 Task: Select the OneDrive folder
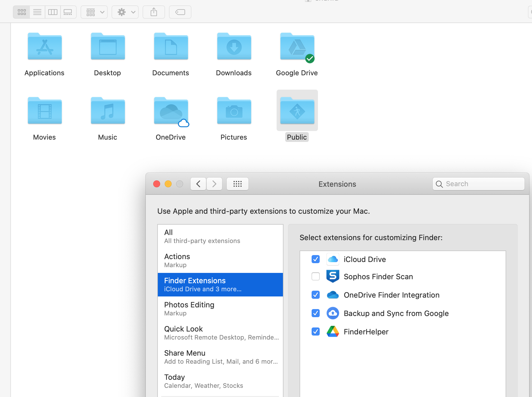point(171,111)
